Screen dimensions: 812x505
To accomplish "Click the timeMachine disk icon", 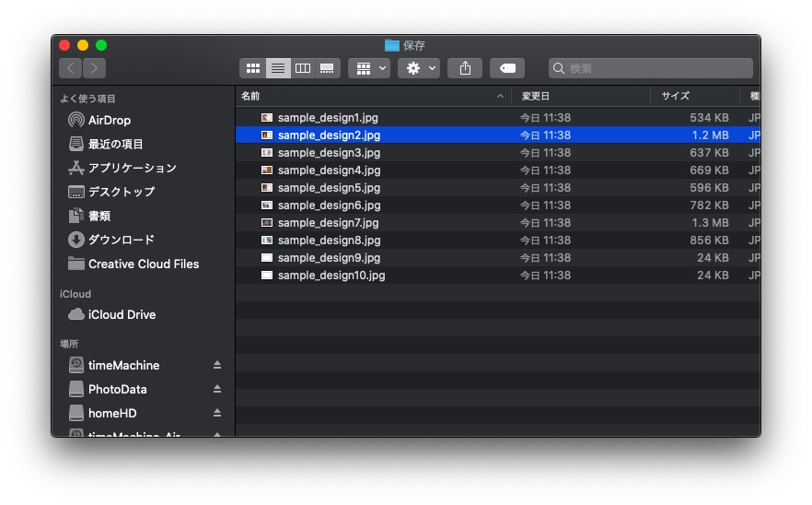I will pyautogui.click(x=76, y=365).
